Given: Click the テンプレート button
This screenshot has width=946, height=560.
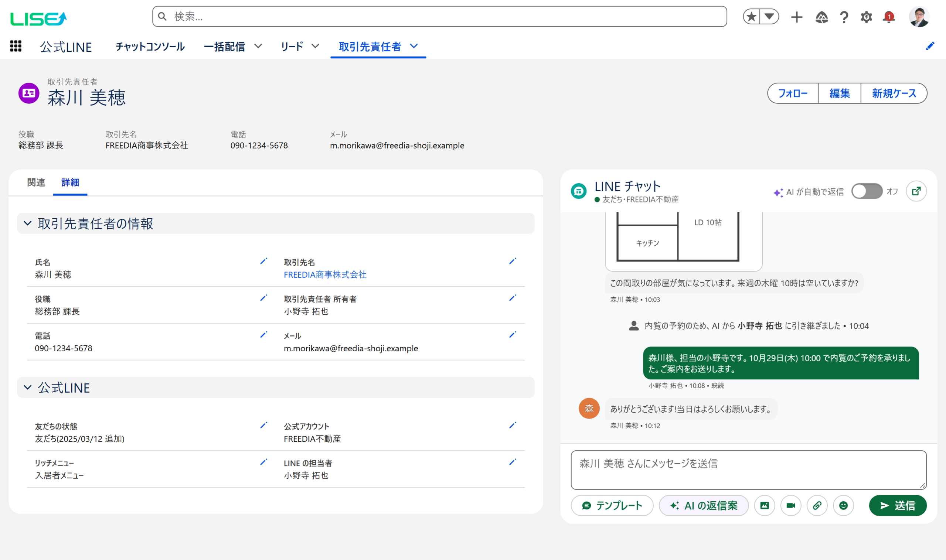Looking at the screenshot, I should pyautogui.click(x=612, y=506).
